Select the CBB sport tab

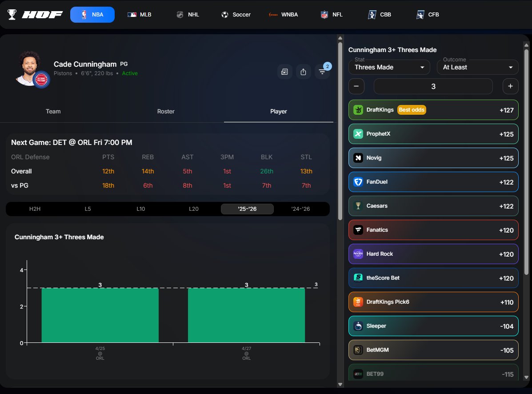coord(380,15)
